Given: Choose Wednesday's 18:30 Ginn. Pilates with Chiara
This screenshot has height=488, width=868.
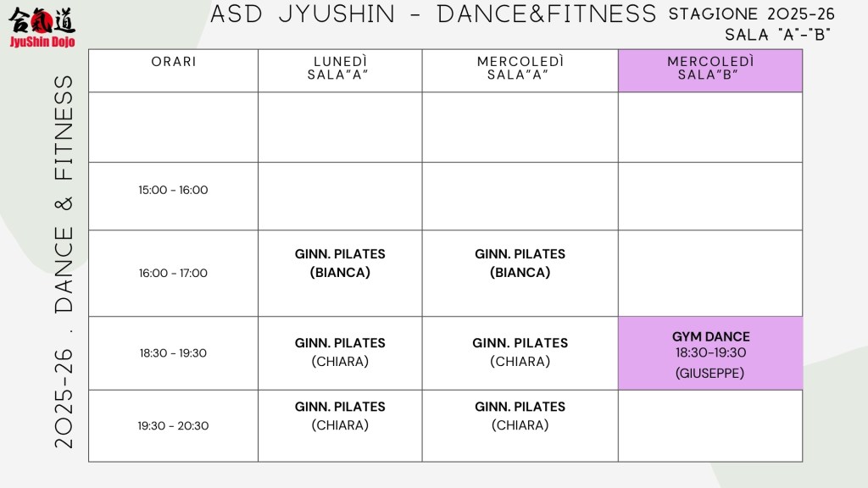Looking at the screenshot, I should [520, 352].
